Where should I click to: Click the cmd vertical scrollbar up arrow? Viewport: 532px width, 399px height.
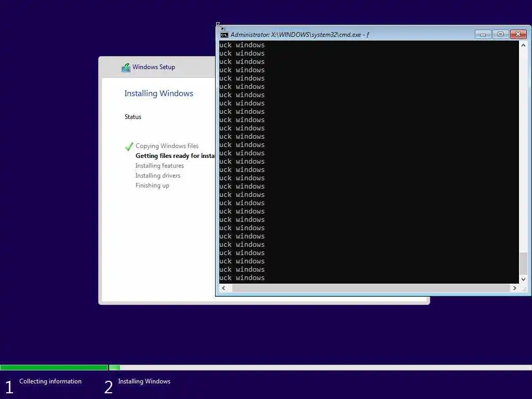pyautogui.click(x=523, y=45)
